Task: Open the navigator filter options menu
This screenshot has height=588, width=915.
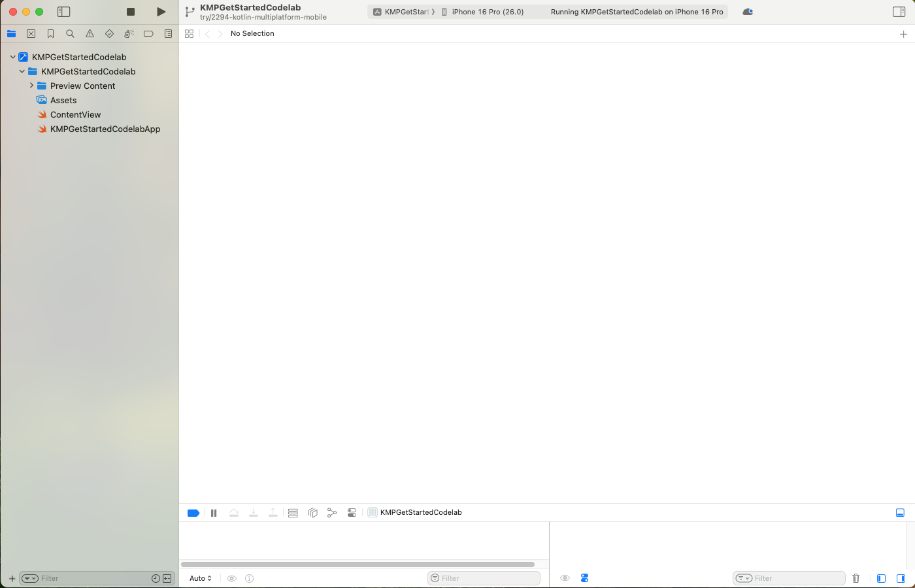Action: point(30,578)
